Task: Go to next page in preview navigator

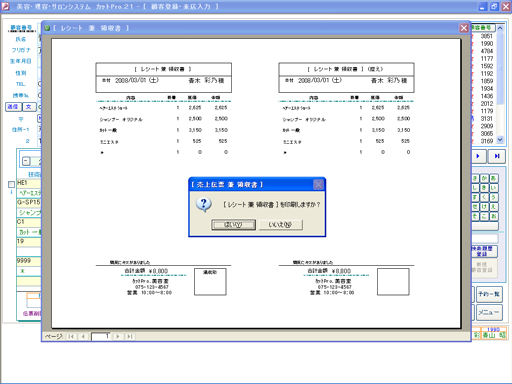Action: tap(117, 336)
